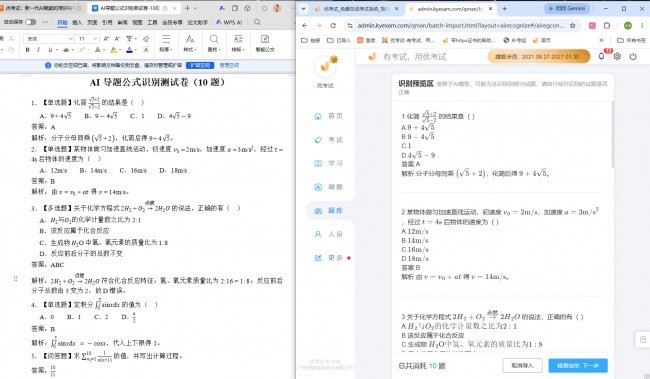The image size is (650, 379).
Task: Reload the Chrome page
Action: coord(333,25)
